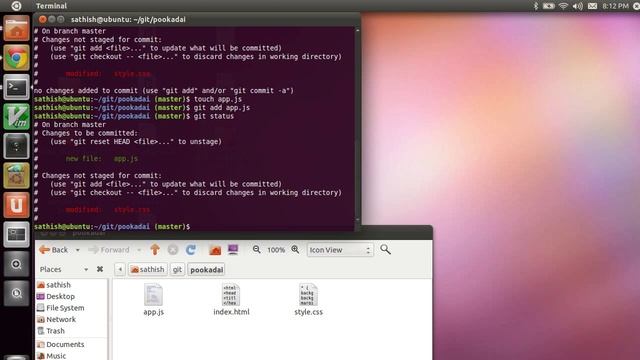Select Documents in the Places sidebar
The height and width of the screenshot is (360, 640).
tap(60, 344)
